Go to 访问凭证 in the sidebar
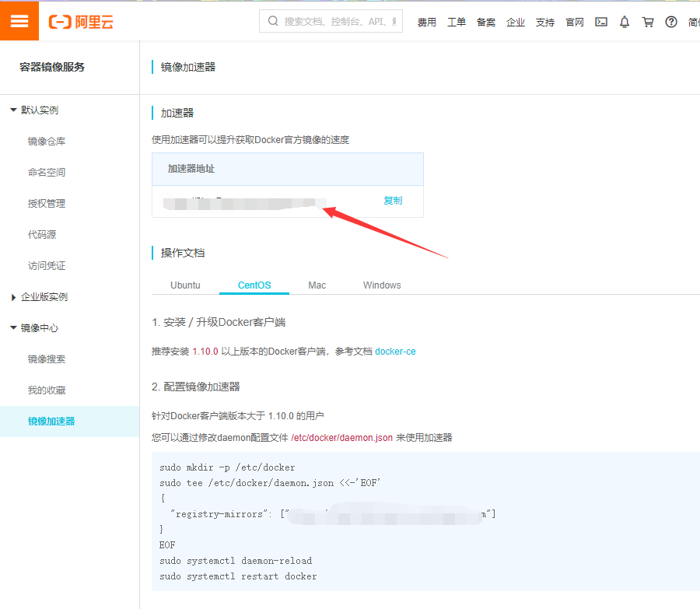This screenshot has height=609, width=700. tap(47, 266)
